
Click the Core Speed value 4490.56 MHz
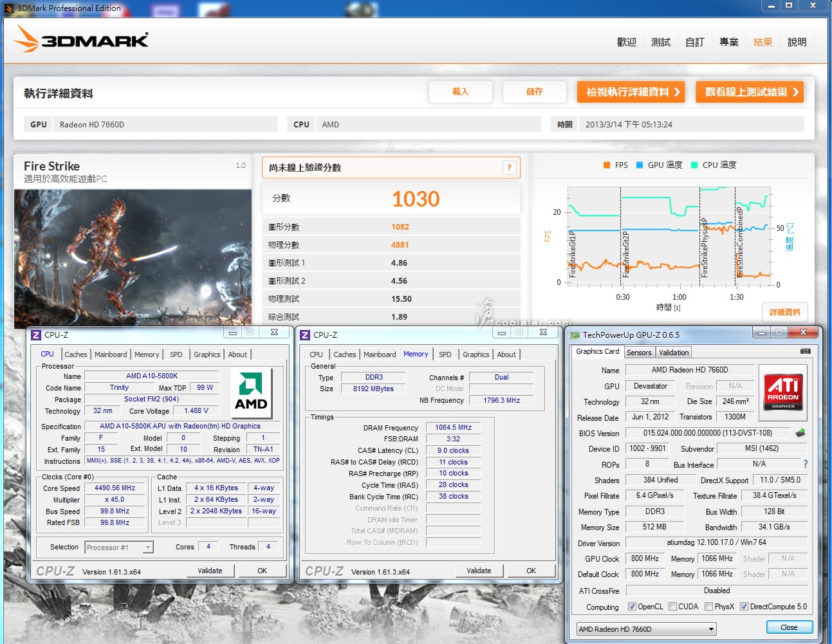115,488
